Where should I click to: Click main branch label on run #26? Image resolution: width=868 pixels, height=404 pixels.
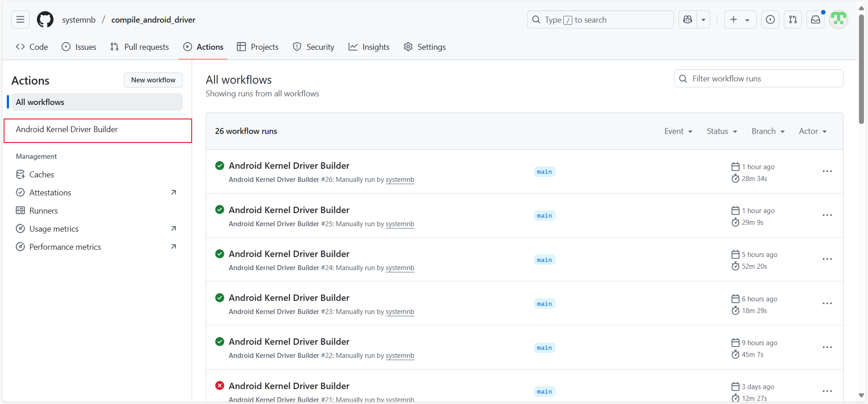pos(544,172)
